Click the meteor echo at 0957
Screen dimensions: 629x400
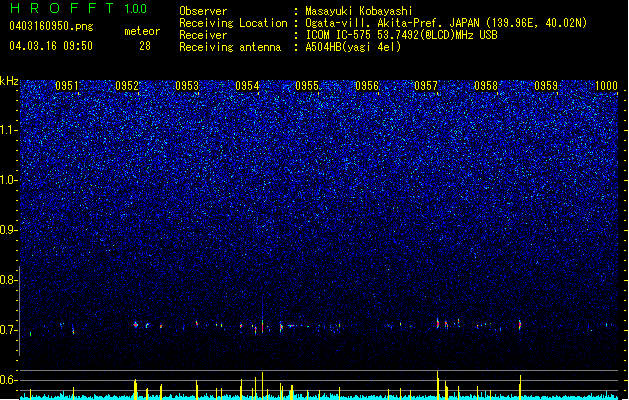438,323
